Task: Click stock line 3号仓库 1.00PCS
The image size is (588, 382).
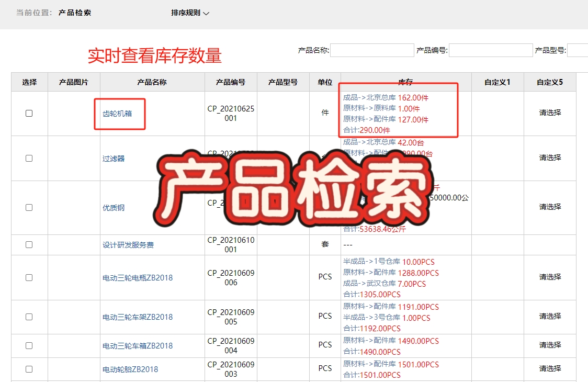Action: 387,318
